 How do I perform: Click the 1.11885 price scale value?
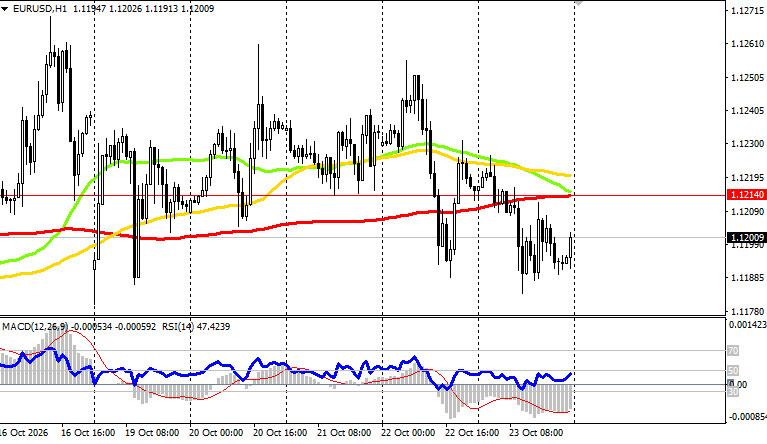point(747,278)
